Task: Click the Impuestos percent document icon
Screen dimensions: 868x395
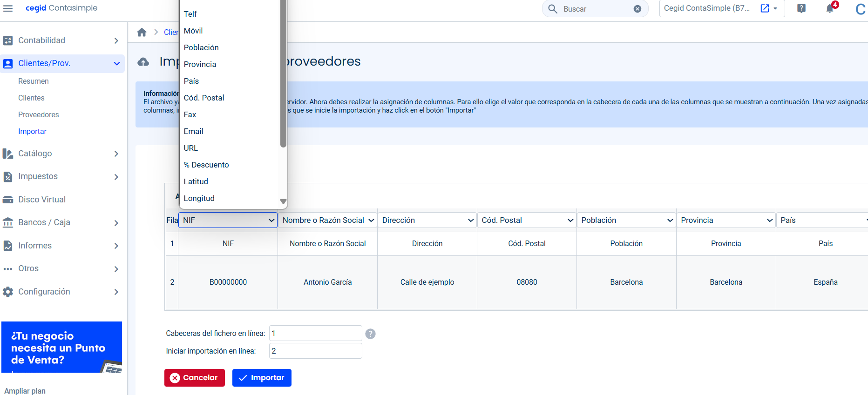Action: click(8, 177)
